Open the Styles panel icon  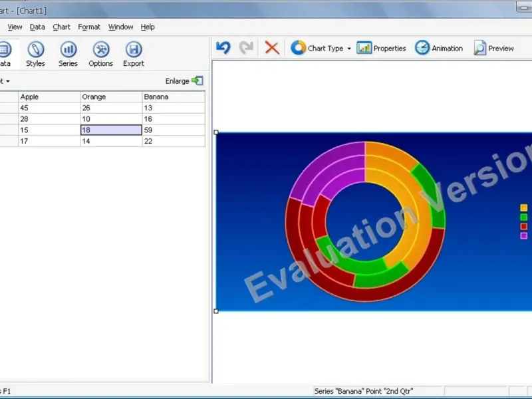point(36,49)
